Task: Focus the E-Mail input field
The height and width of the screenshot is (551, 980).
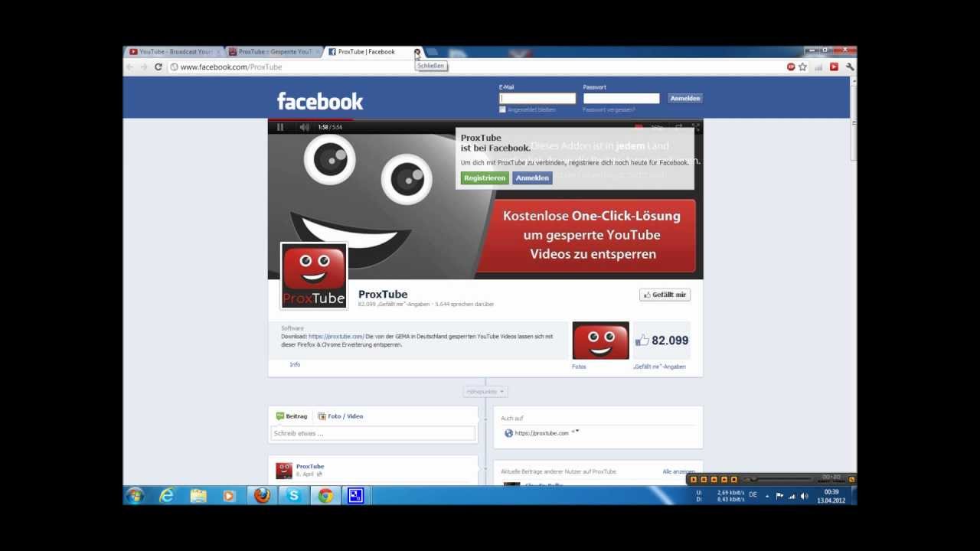Action: [x=537, y=98]
